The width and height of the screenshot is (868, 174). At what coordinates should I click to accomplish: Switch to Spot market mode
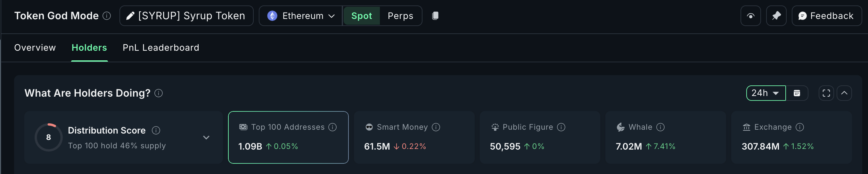tap(361, 16)
